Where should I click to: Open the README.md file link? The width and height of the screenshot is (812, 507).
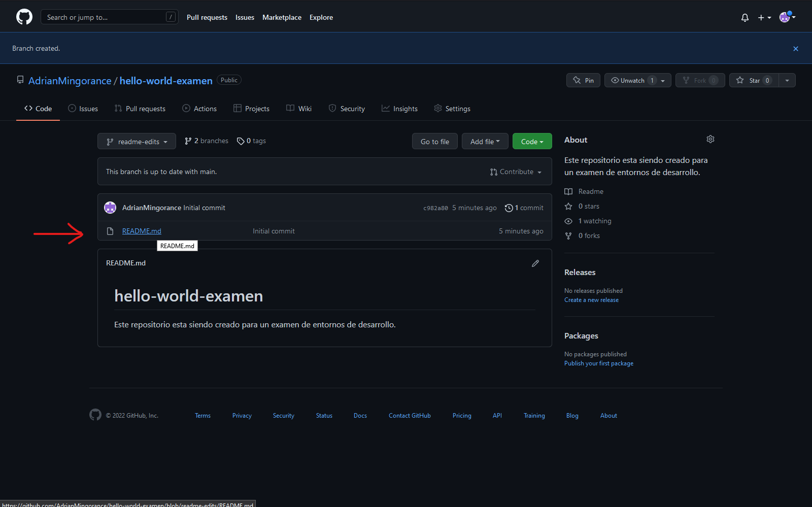tap(141, 231)
